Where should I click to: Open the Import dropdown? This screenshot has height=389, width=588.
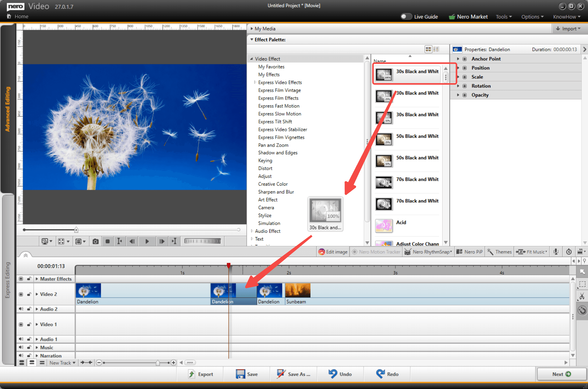(568, 28)
